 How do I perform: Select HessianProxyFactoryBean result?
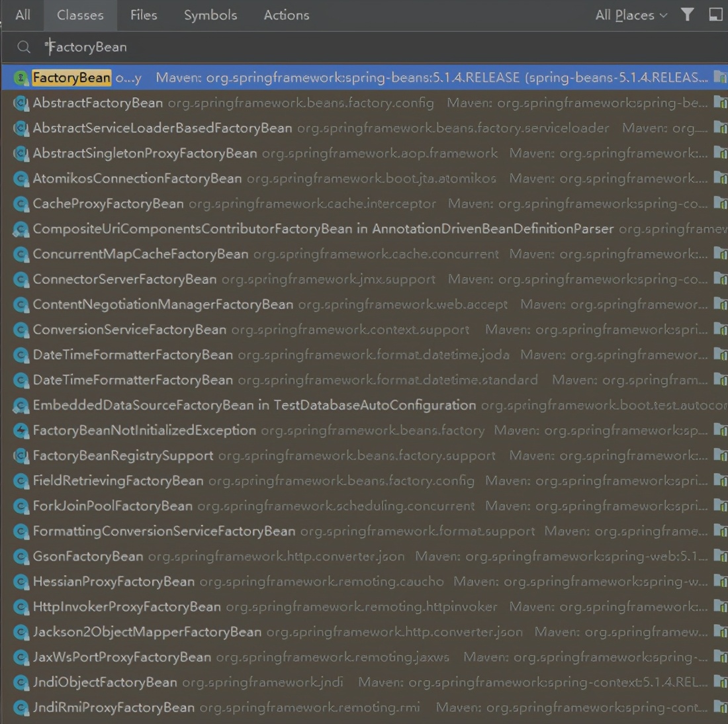pyautogui.click(x=365, y=582)
